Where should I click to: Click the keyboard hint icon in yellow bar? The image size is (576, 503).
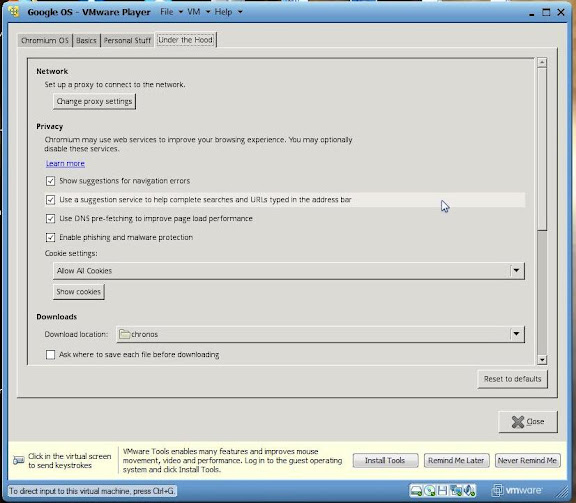pos(18,460)
